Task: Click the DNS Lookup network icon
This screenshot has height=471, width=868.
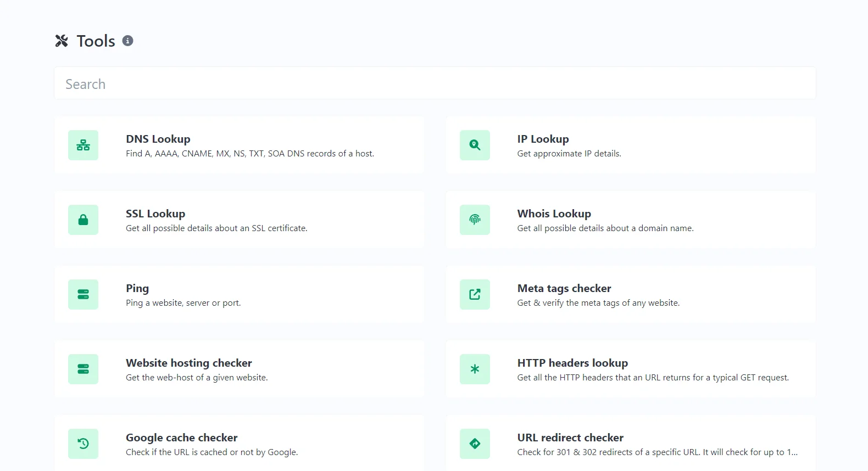Action: [x=83, y=145]
